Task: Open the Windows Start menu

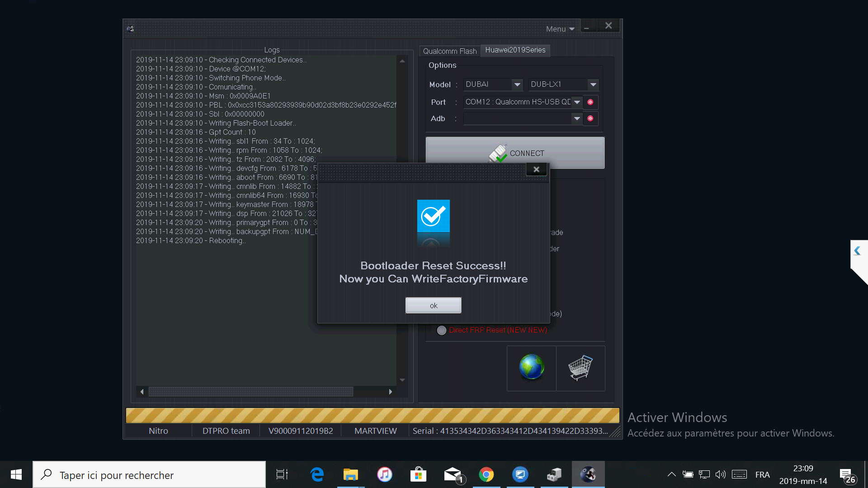Action: click(16, 474)
